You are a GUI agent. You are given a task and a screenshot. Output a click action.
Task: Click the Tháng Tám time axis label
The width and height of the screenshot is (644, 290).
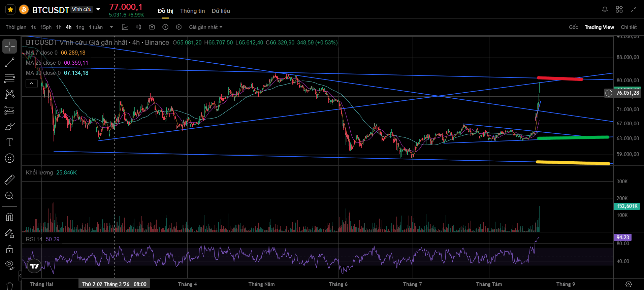pos(489,284)
